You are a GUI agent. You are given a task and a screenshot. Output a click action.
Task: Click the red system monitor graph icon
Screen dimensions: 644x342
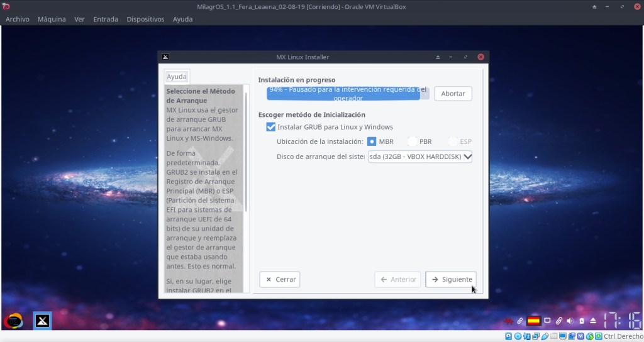click(508, 321)
